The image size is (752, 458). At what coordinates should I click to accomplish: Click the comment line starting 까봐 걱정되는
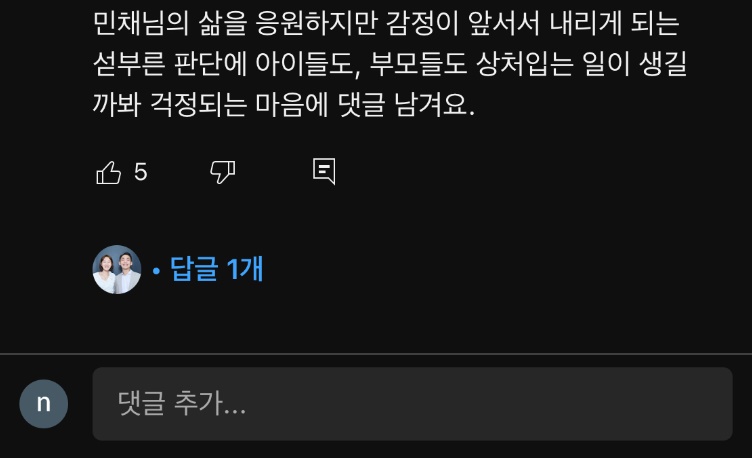tap(283, 105)
